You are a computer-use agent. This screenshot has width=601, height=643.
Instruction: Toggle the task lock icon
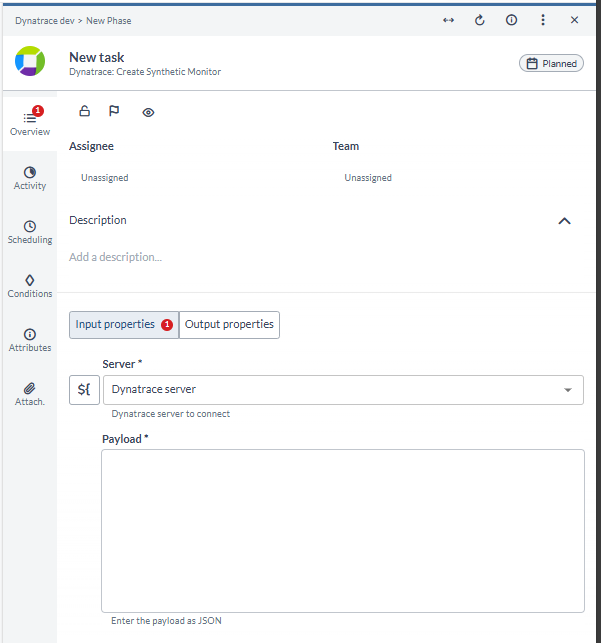[x=84, y=111]
